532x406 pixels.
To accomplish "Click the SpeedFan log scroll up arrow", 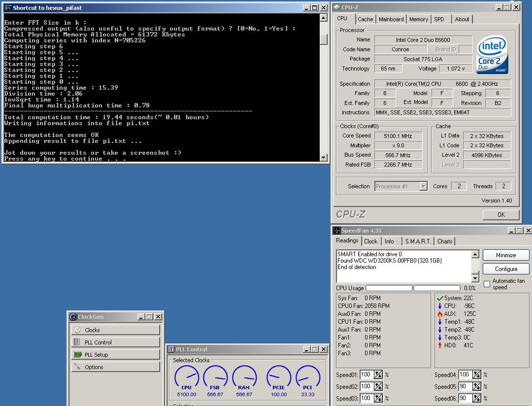I will (x=475, y=254).
